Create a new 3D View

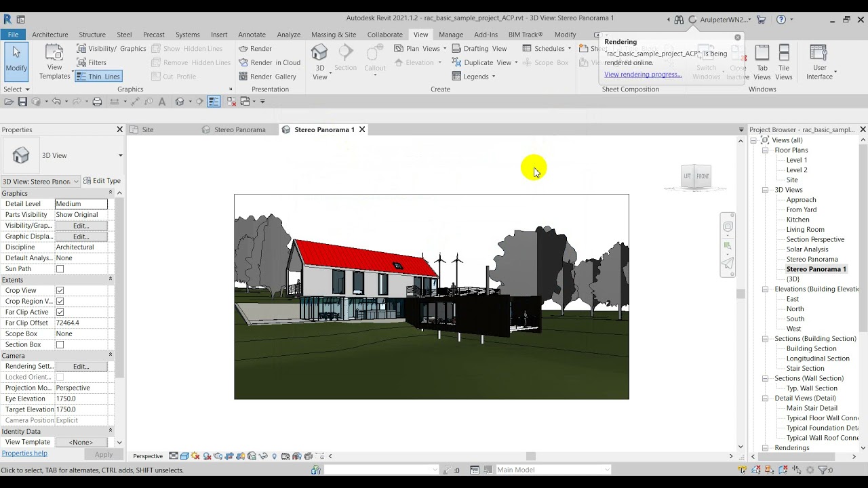[320, 61]
